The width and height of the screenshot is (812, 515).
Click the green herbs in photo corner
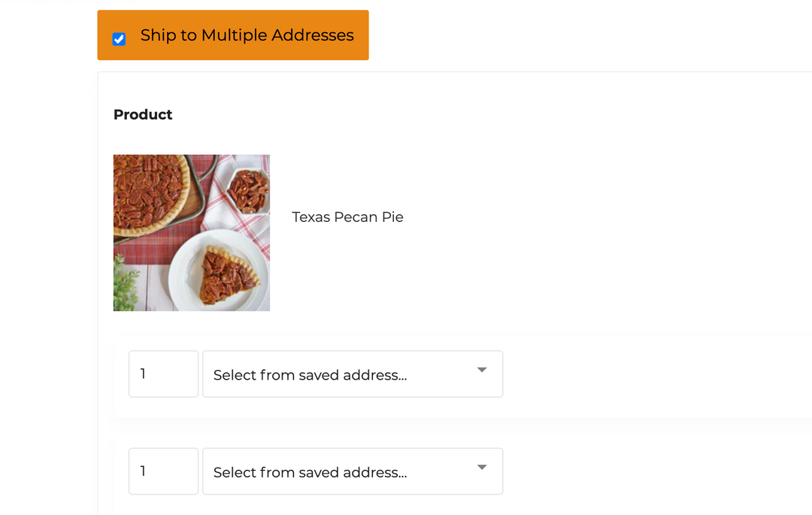(x=125, y=287)
